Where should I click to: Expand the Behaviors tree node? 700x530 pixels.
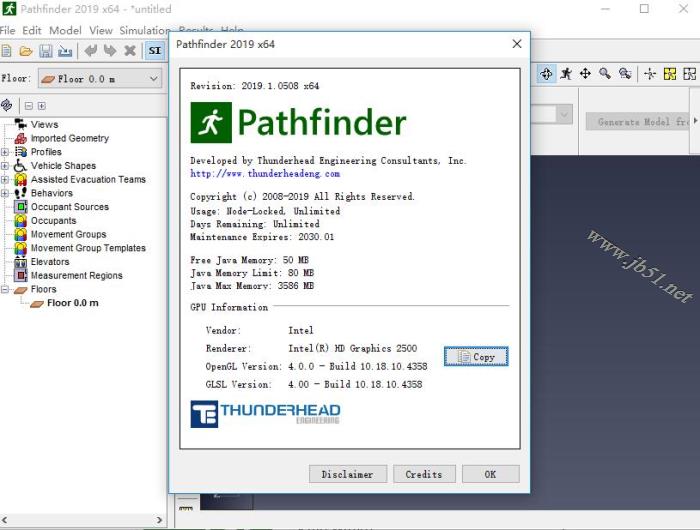click(5, 193)
